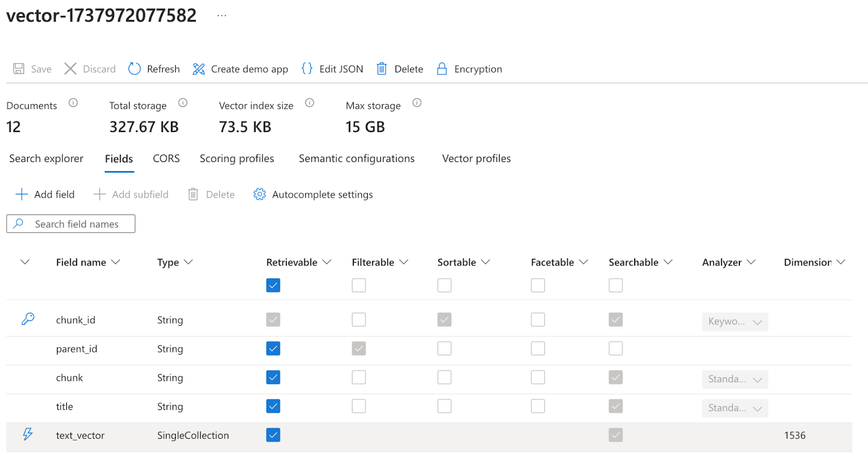Enable Filterable for the title field
The width and height of the screenshot is (868, 474).
point(359,406)
